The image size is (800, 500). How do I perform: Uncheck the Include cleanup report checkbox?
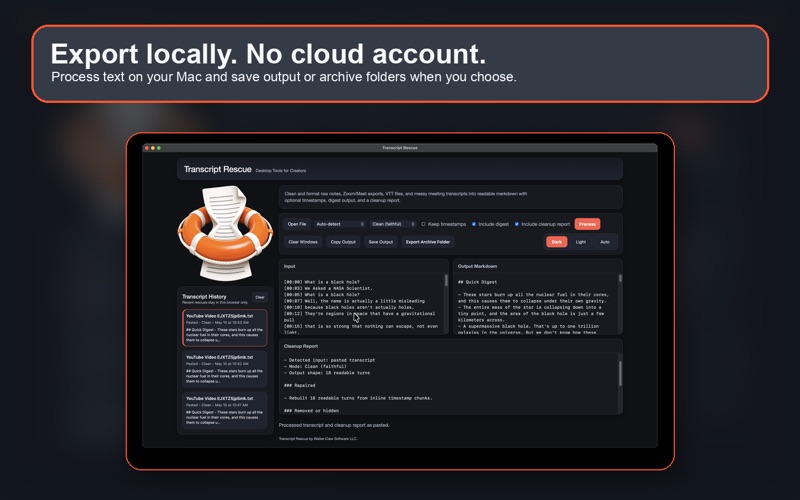click(517, 224)
